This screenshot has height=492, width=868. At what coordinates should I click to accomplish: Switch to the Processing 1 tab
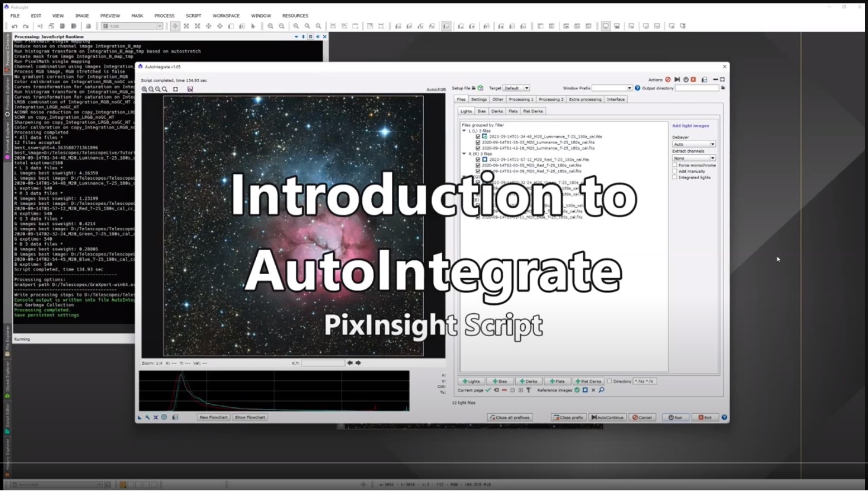[521, 99]
